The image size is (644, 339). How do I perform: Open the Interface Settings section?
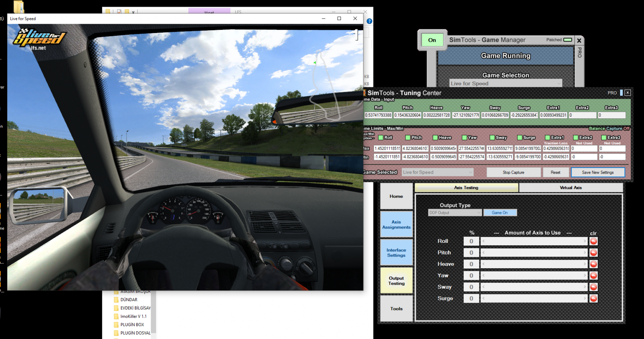tap(396, 253)
